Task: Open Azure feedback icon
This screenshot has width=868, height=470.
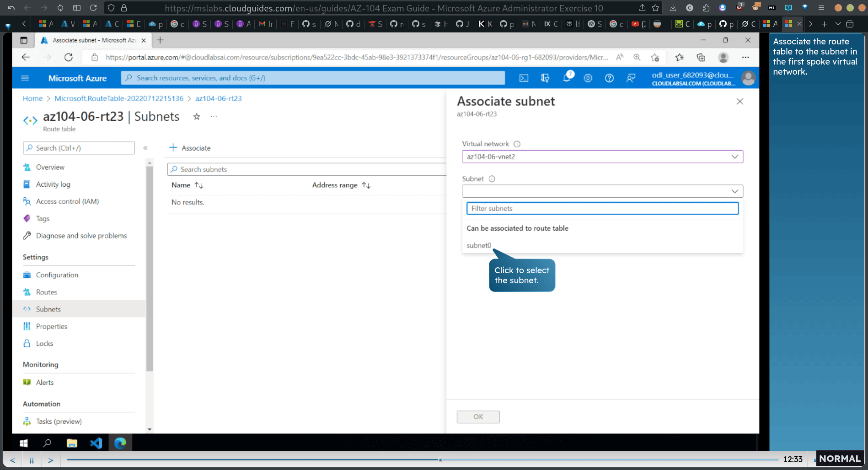Action: [x=631, y=78]
